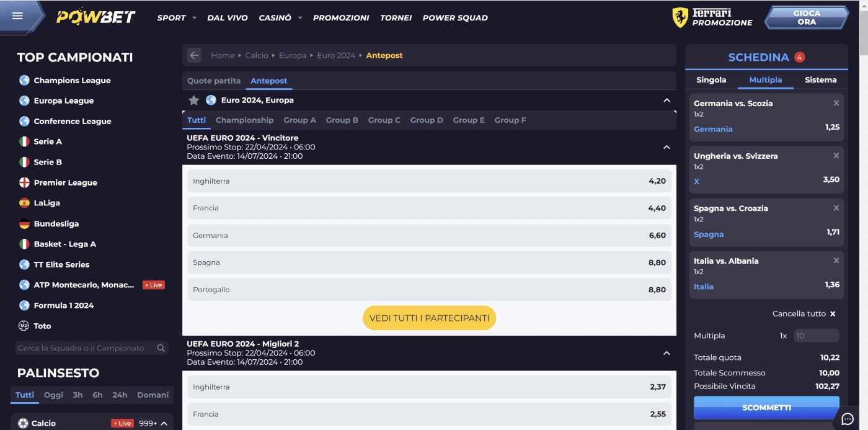Filter palinsesto by 24h

[120, 395]
